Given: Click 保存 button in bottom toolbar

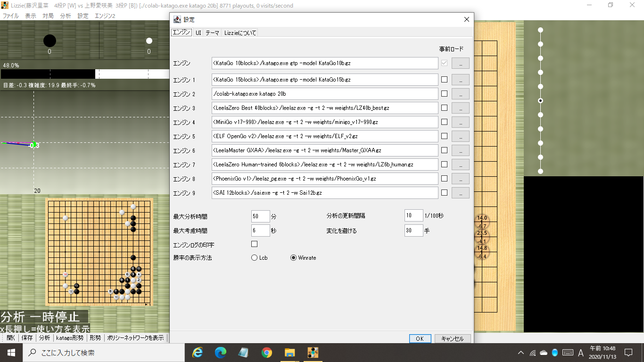Looking at the screenshot, I should pyautogui.click(x=27, y=338).
